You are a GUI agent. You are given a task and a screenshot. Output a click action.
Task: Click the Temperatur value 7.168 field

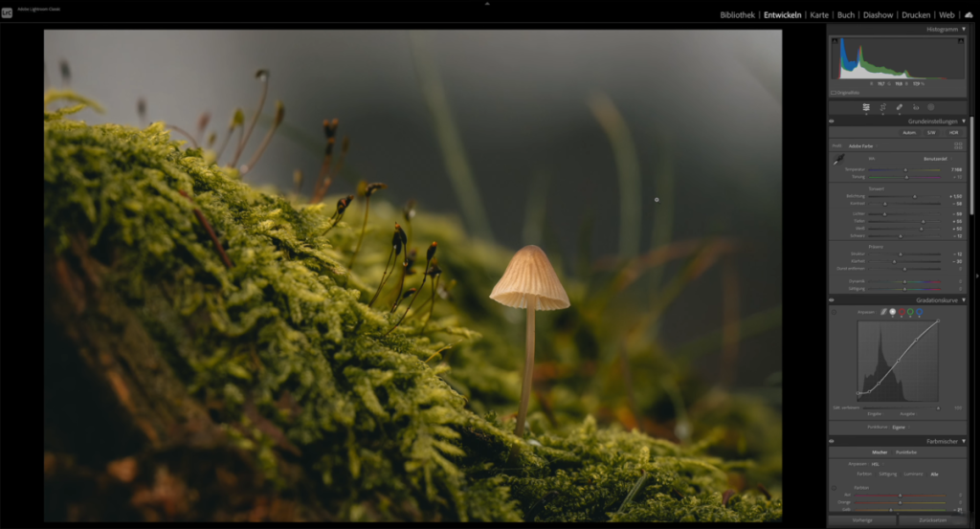point(956,170)
